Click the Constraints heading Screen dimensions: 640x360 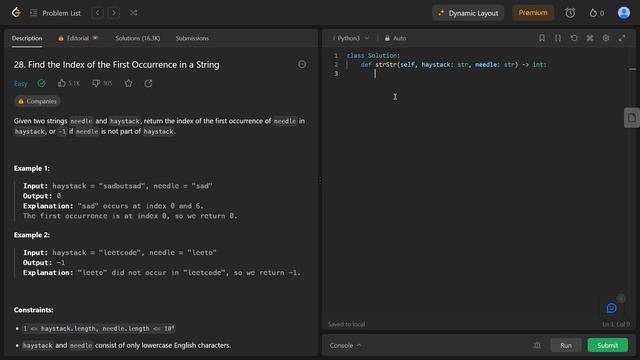pos(33,310)
